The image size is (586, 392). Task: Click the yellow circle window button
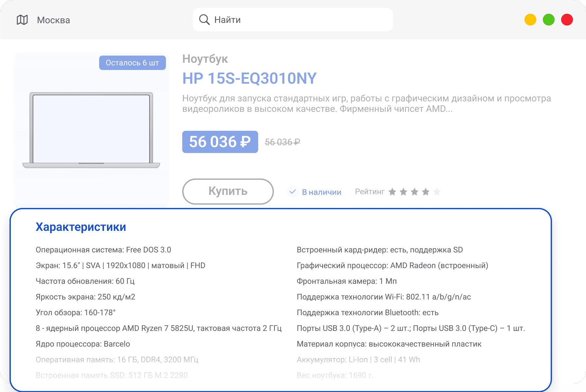tap(530, 20)
